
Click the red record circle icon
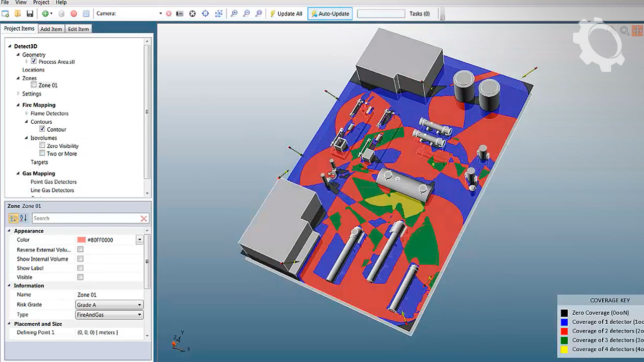click(x=73, y=14)
